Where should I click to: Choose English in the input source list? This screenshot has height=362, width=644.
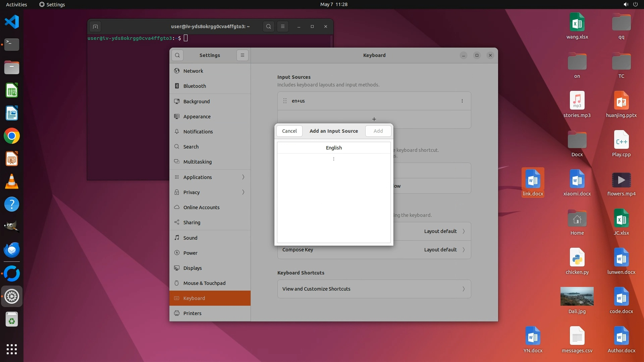pos(334,148)
